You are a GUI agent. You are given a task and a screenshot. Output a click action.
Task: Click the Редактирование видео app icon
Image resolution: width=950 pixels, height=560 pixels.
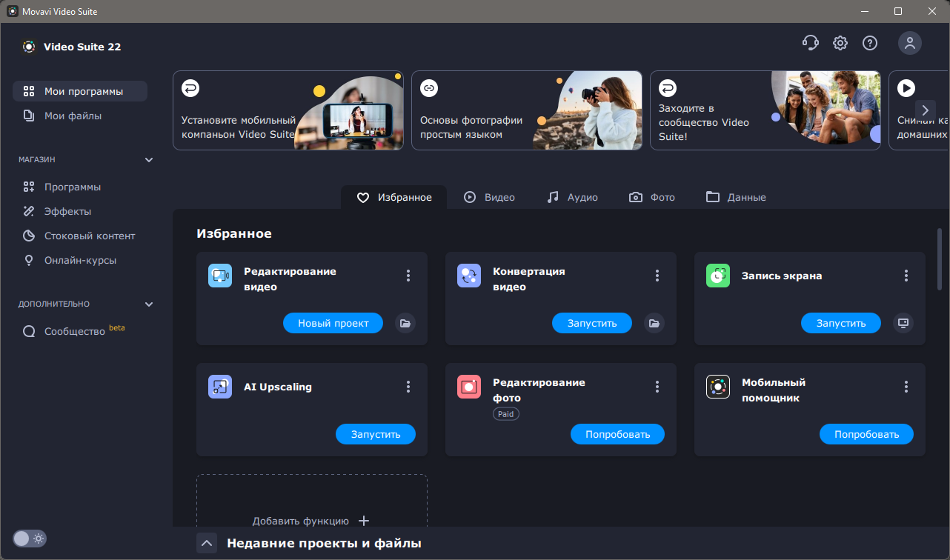click(220, 276)
